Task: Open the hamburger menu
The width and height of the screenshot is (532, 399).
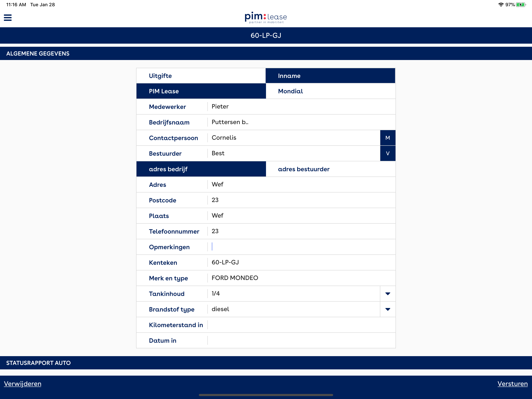Action: pyautogui.click(x=8, y=18)
